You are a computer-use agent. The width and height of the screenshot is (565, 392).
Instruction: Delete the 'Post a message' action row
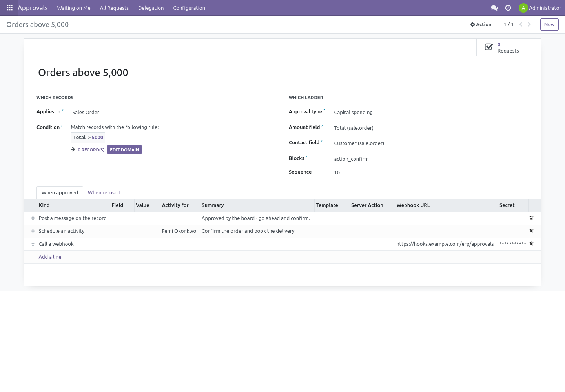(x=532, y=218)
